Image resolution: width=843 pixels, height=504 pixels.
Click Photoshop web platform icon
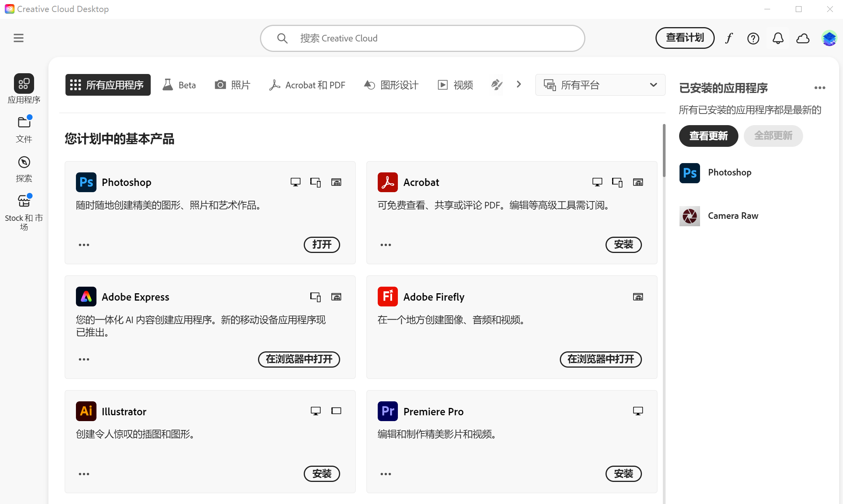336,182
